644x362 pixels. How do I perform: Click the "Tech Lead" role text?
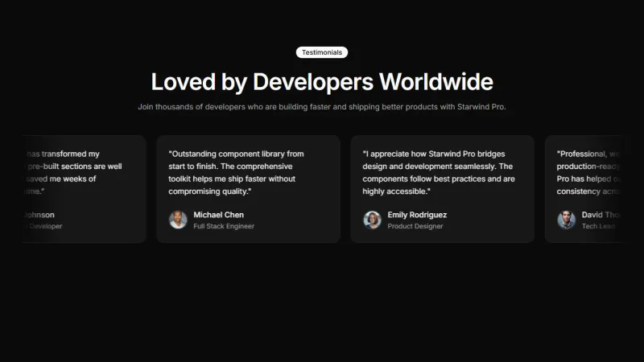point(598,226)
